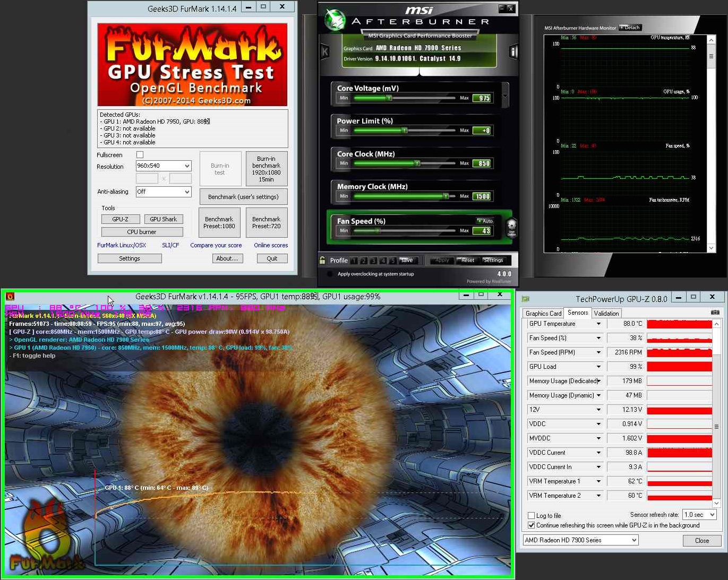728x580 pixels.
Task: Select Afterburner profile slot 5
Action: tap(392, 261)
